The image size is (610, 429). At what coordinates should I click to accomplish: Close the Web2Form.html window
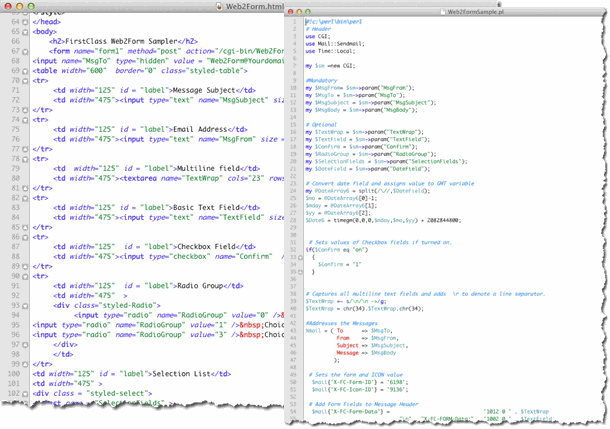9,6
